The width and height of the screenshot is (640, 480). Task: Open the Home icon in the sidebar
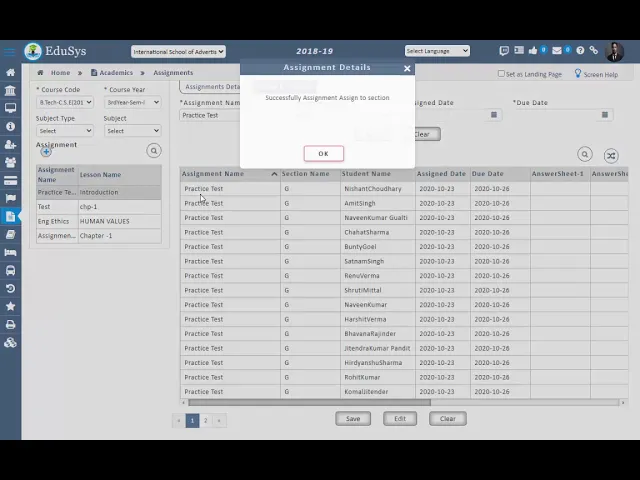coord(10,73)
